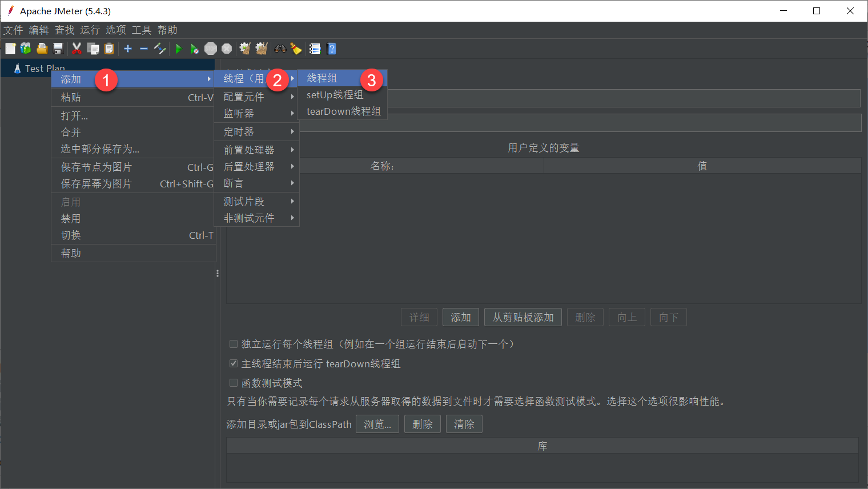Select 选中部分保存为... menu entry
This screenshot has width=868, height=489.
[133, 149]
